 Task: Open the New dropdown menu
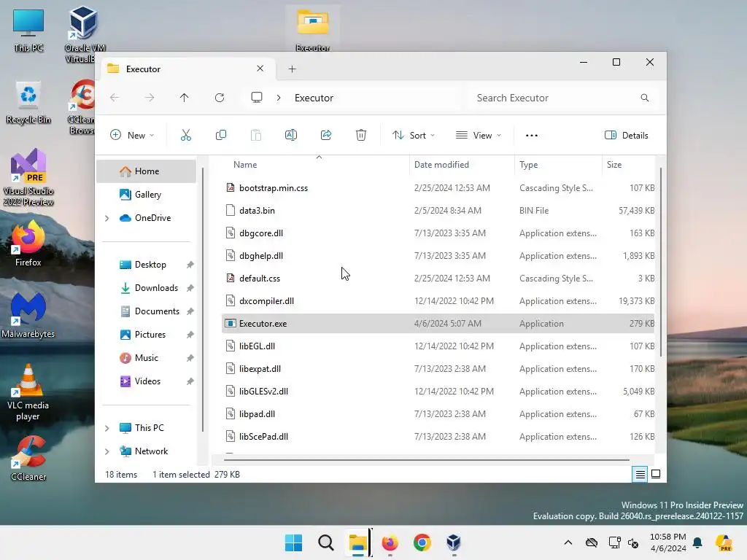pos(132,135)
